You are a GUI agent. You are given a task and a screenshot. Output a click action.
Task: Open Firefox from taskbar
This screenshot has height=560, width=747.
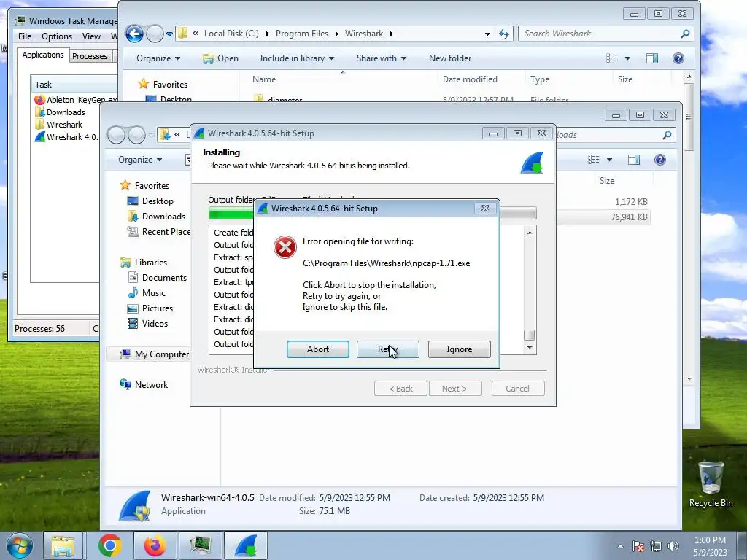[x=155, y=545]
